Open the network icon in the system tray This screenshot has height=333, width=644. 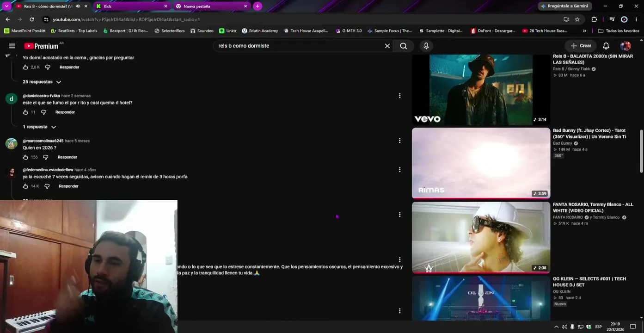point(581,327)
